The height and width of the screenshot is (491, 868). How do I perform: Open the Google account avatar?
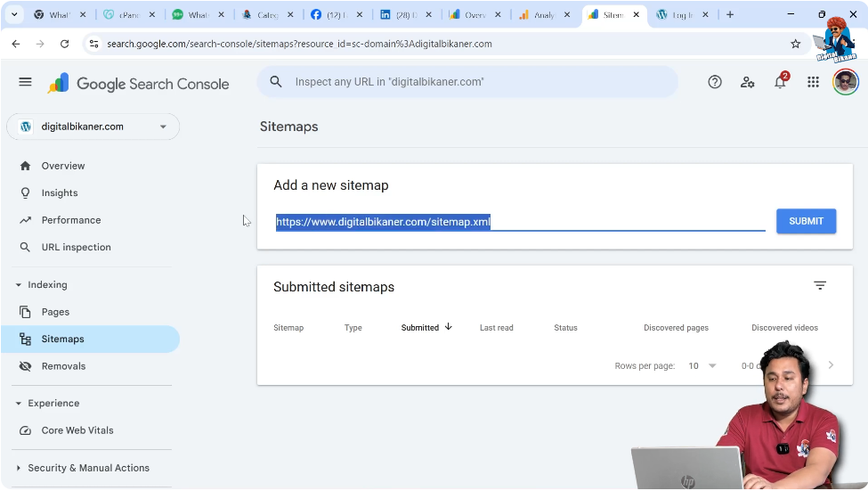(846, 82)
